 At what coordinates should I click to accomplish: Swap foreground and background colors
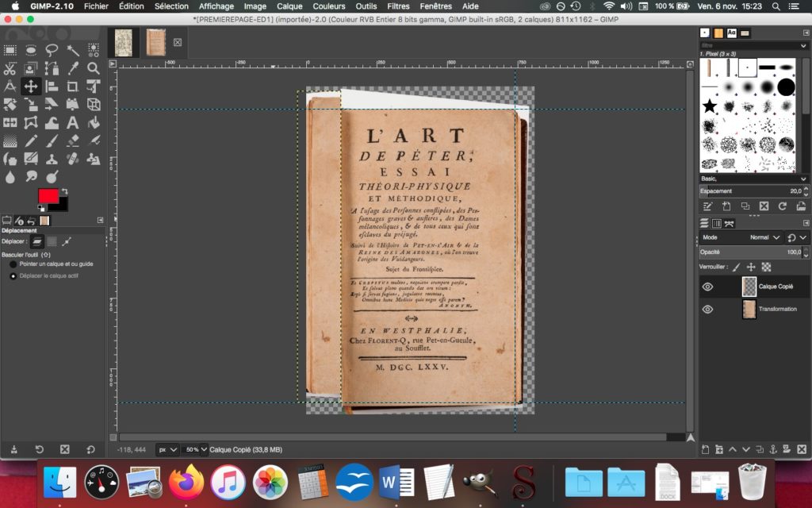pyautogui.click(x=65, y=192)
